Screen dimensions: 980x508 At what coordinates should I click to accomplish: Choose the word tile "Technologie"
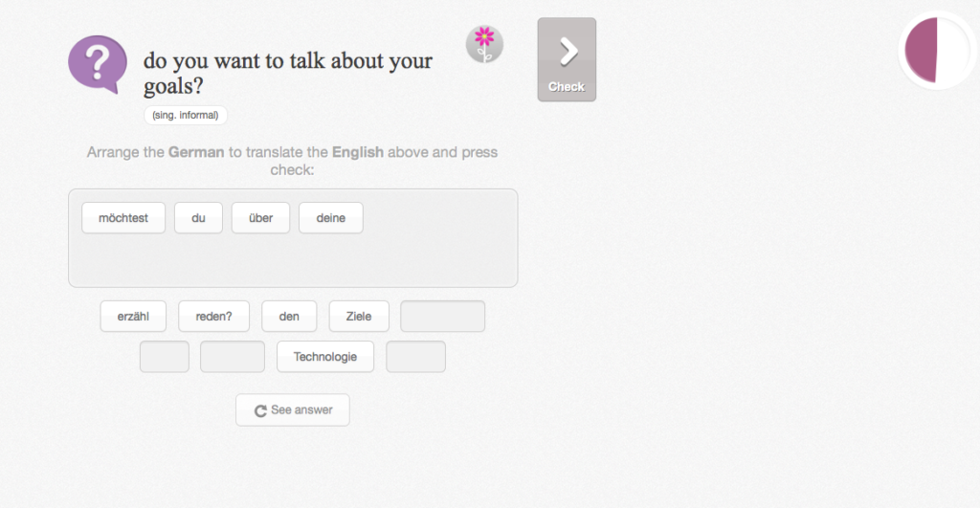coord(325,357)
